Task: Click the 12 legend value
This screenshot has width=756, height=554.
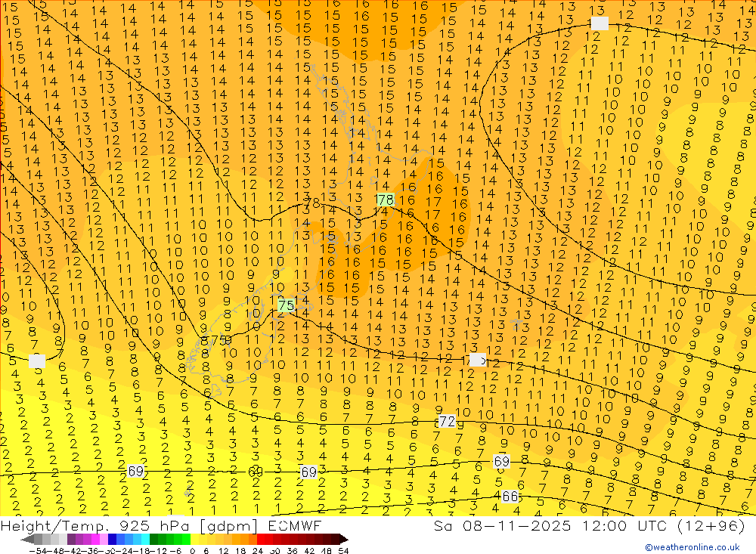Action: pyautogui.click(x=223, y=550)
